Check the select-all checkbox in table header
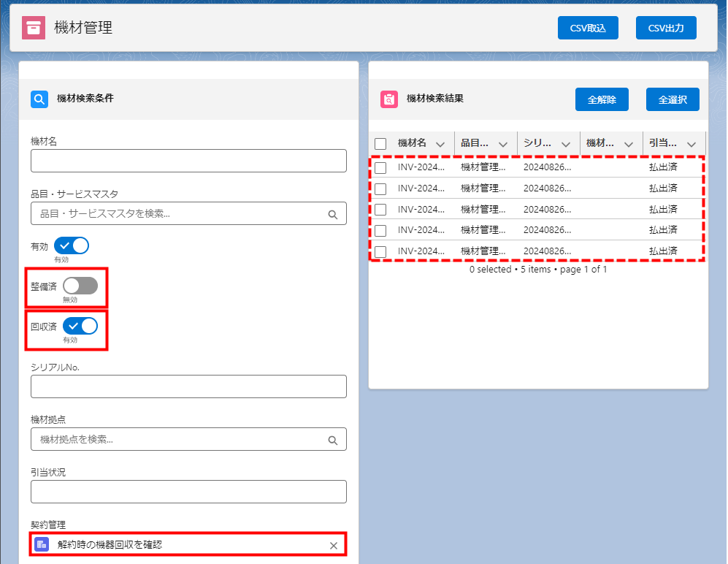 pos(380,144)
